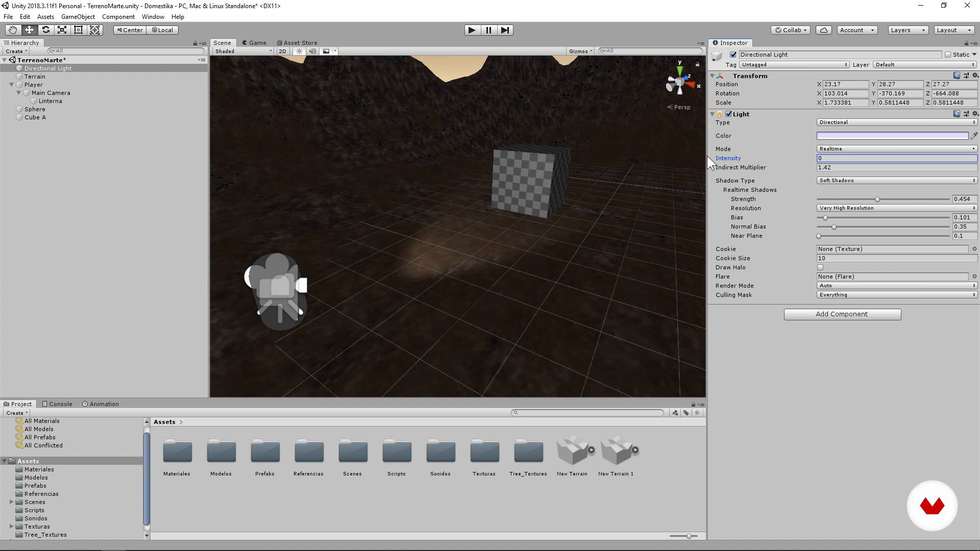980x551 pixels.
Task: Open the New Terrain asset
Action: 572,457
